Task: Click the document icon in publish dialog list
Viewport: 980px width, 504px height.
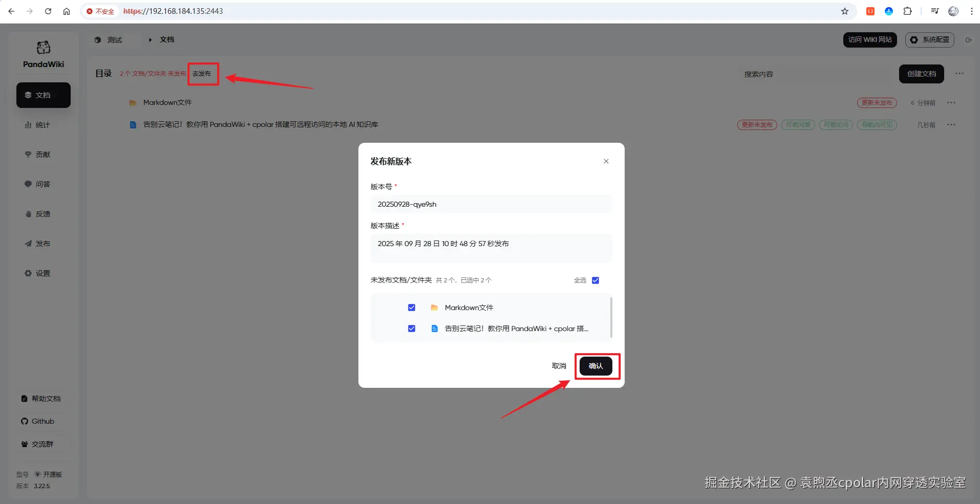Action: point(434,328)
